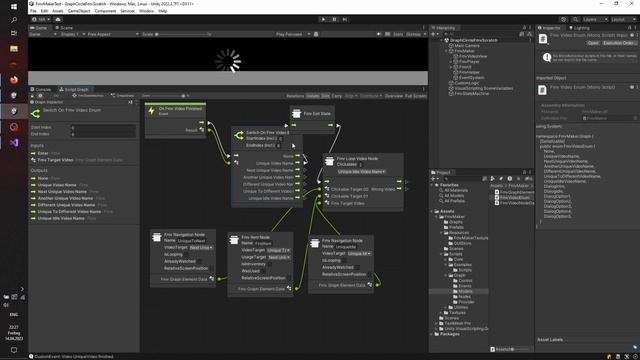Toggle AlreadyWatched checkbox on UniqueIdle navigation node
The image size is (640, 360).
(357, 267)
